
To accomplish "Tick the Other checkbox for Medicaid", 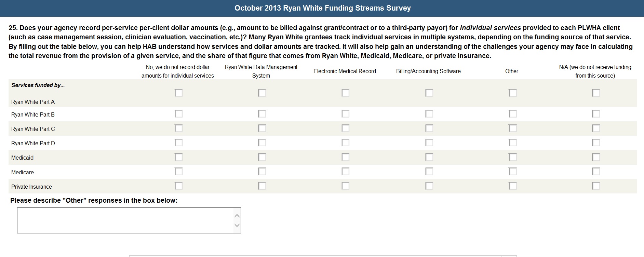I will coord(512,157).
